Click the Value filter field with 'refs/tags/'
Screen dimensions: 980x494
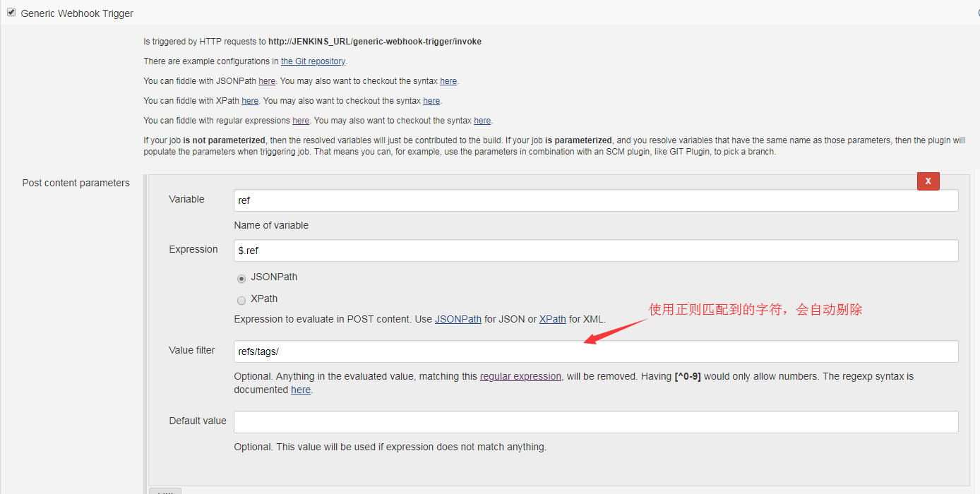tap(595, 351)
